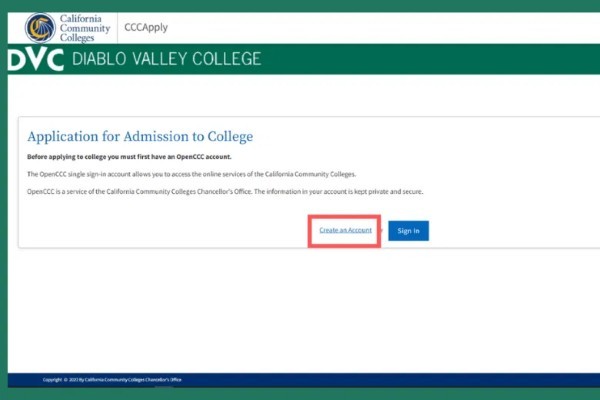Click the Diablo Valley College banner title

point(166,60)
